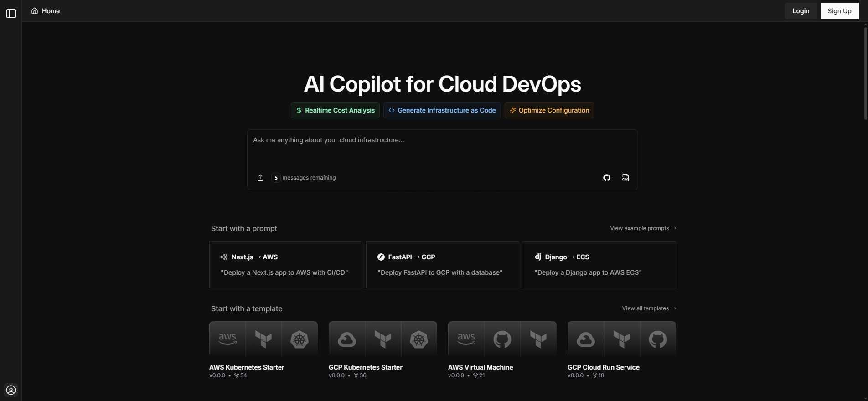Click the AI Copilot for Cloud DevOps heading
Screen dimensions: 868x401
(x=442, y=84)
